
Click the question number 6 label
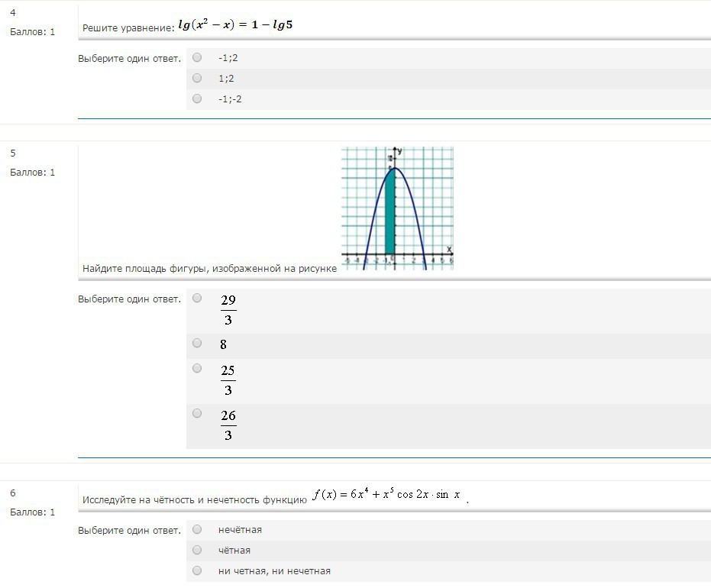(x=13, y=493)
